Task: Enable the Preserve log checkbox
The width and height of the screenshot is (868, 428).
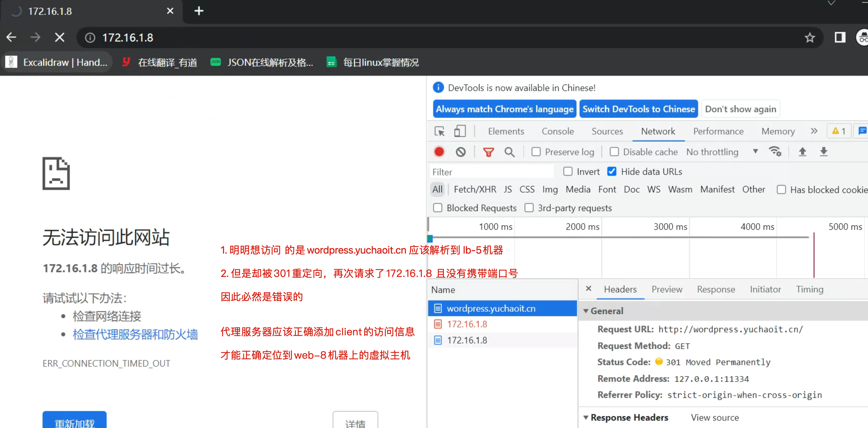Action: [x=536, y=152]
